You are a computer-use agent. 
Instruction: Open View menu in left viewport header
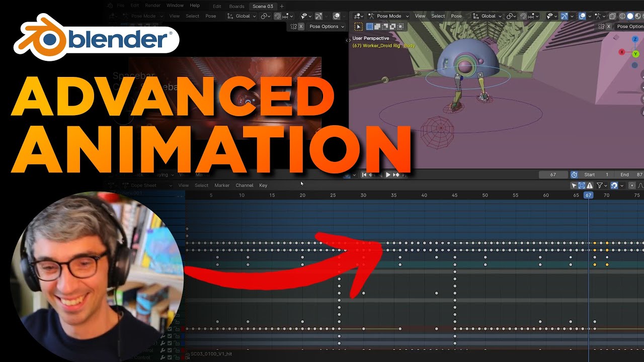point(174,16)
